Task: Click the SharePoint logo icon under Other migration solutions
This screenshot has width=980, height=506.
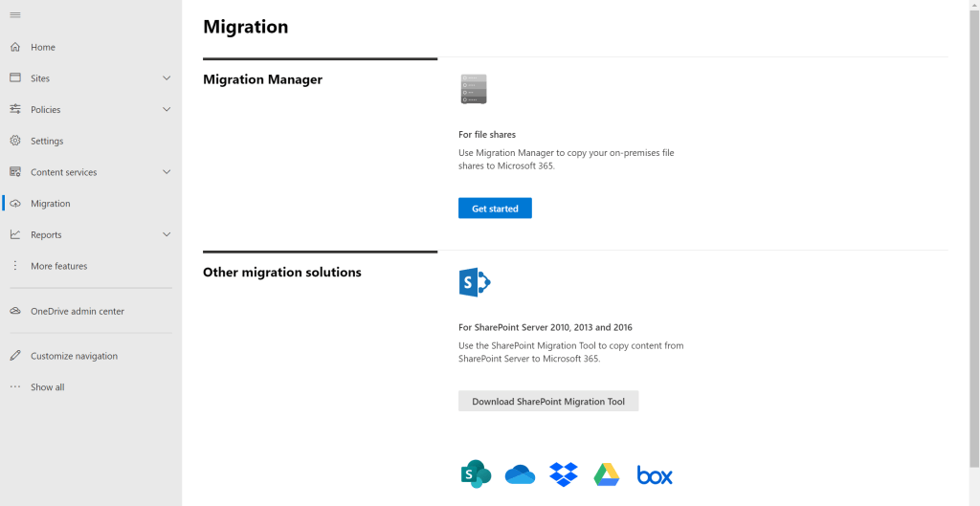Action: coord(474,282)
